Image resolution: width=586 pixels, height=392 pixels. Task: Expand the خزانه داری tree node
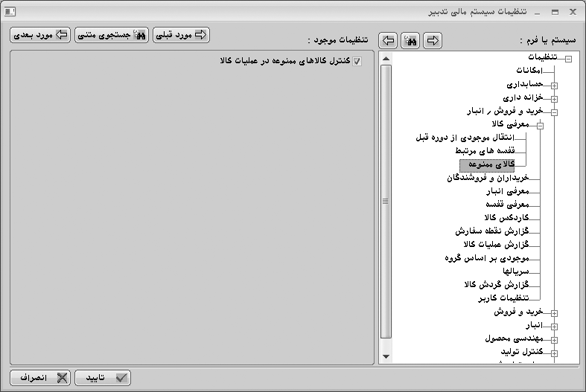click(x=553, y=98)
